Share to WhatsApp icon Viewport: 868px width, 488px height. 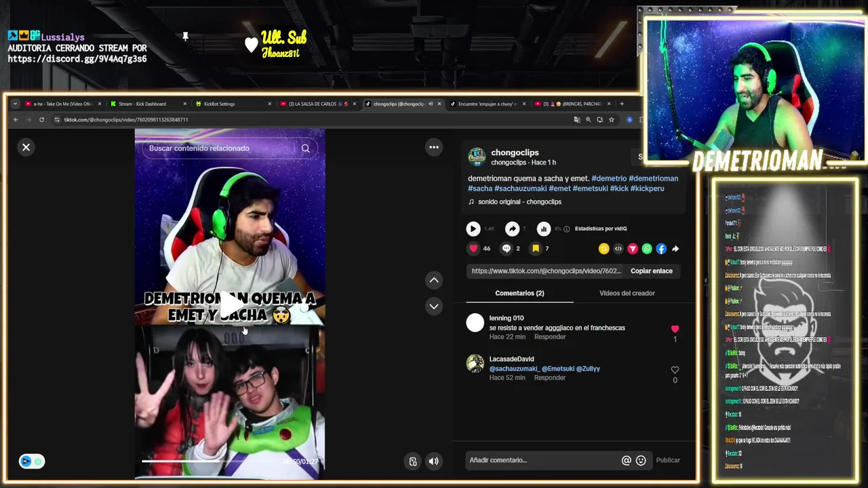pos(647,249)
